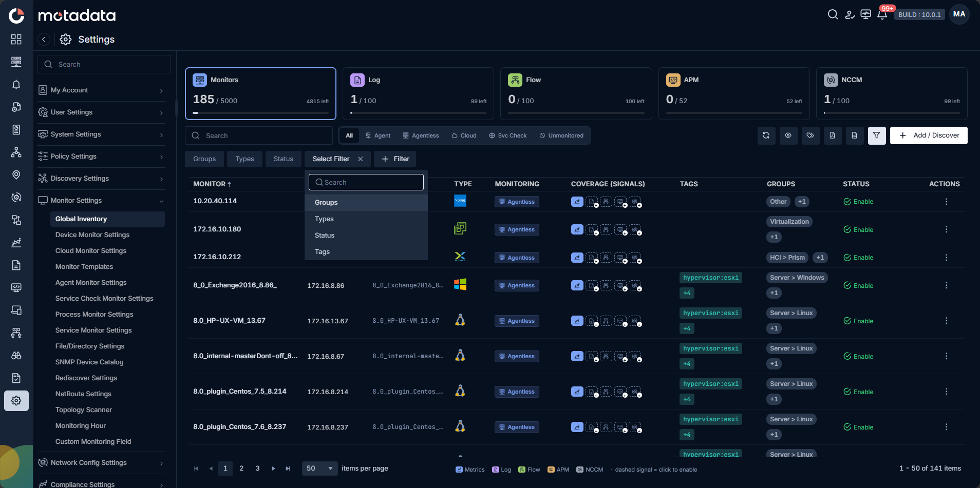Screen dimensions: 980x488
Task: Click the + Filter button
Action: click(x=395, y=159)
